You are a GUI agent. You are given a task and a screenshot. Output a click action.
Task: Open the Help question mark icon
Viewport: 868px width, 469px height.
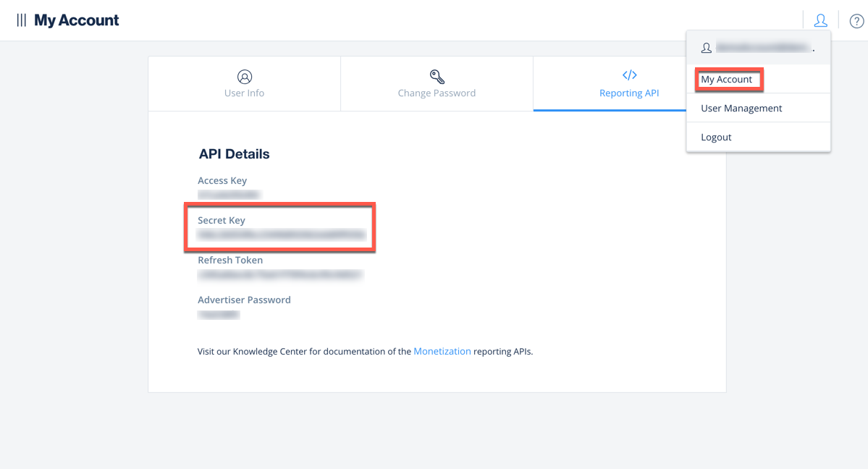[856, 20]
